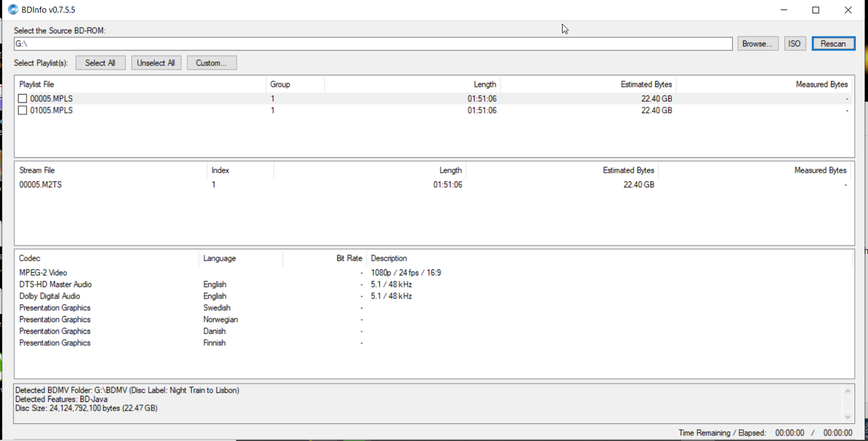Select the 00005.M2TS stream file row
Image resolution: width=868 pixels, height=441 pixels.
(x=434, y=185)
